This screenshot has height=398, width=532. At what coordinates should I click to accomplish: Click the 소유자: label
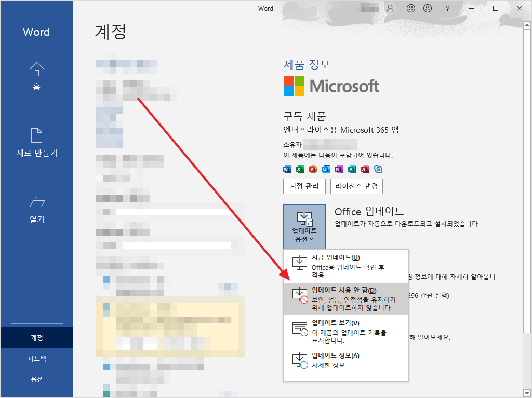pos(293,145)
